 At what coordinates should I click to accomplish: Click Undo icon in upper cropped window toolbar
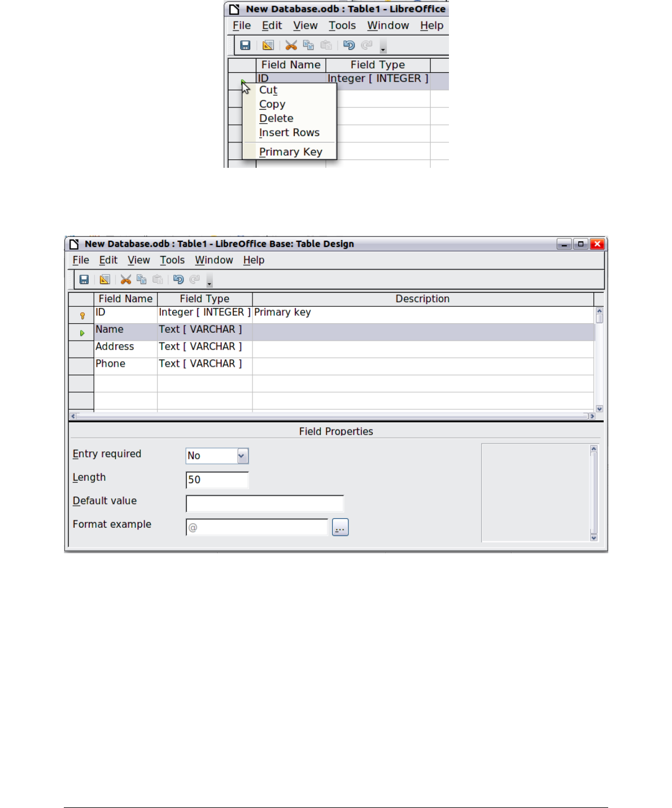[349, 45]
